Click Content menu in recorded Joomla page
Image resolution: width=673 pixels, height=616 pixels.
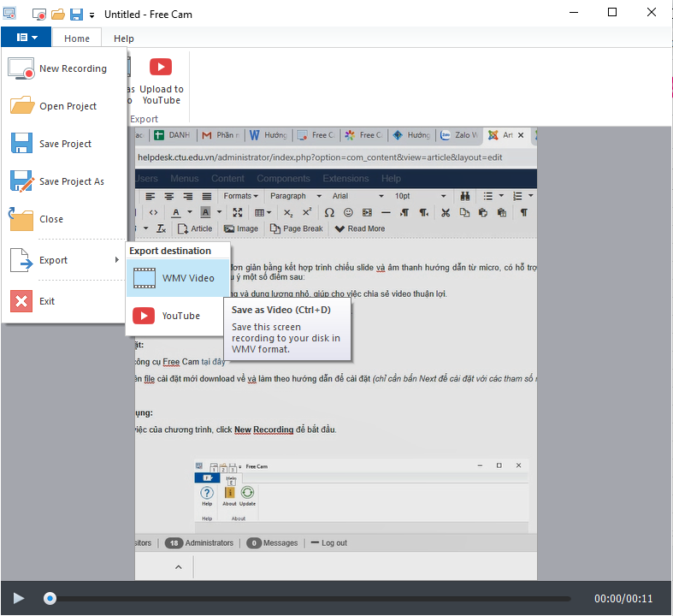227,178
